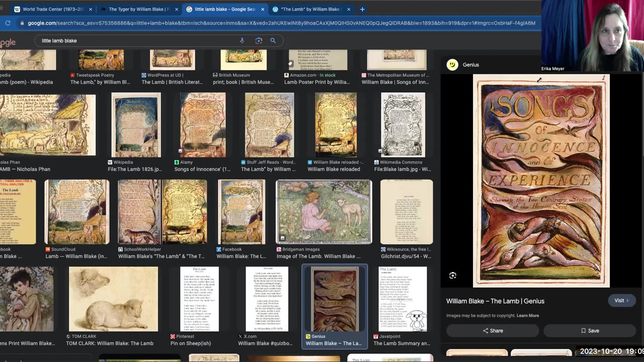Open the SoundCloud Lamb thumbnail
This screenshot has width=644, height=362.
point(76,212)
